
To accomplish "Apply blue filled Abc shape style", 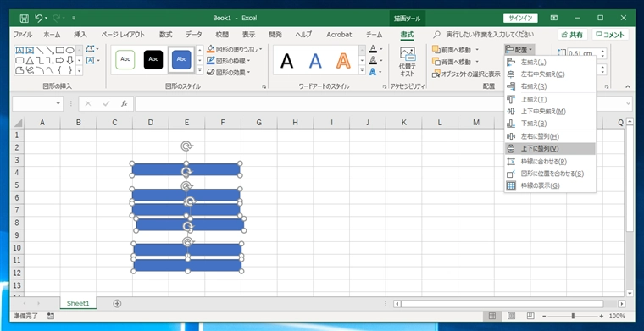I will (x=181, y=60).
